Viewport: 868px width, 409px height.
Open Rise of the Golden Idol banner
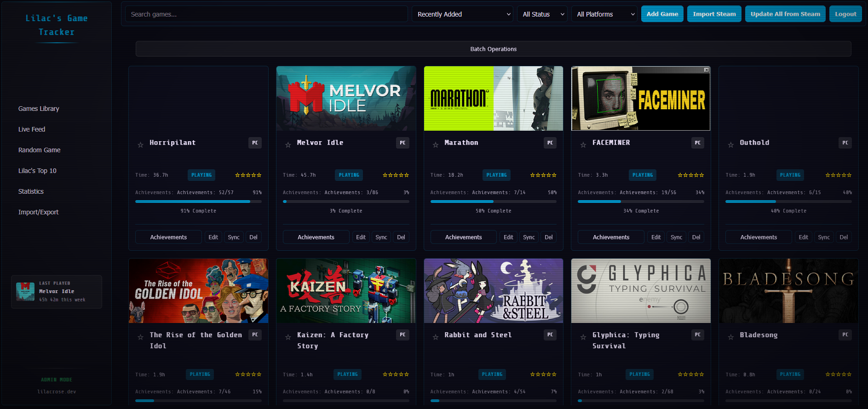[x=198, y=291]
